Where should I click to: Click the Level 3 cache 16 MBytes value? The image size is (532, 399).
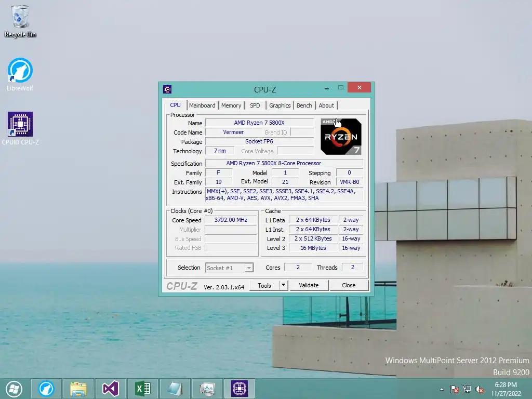pos(313,248)
